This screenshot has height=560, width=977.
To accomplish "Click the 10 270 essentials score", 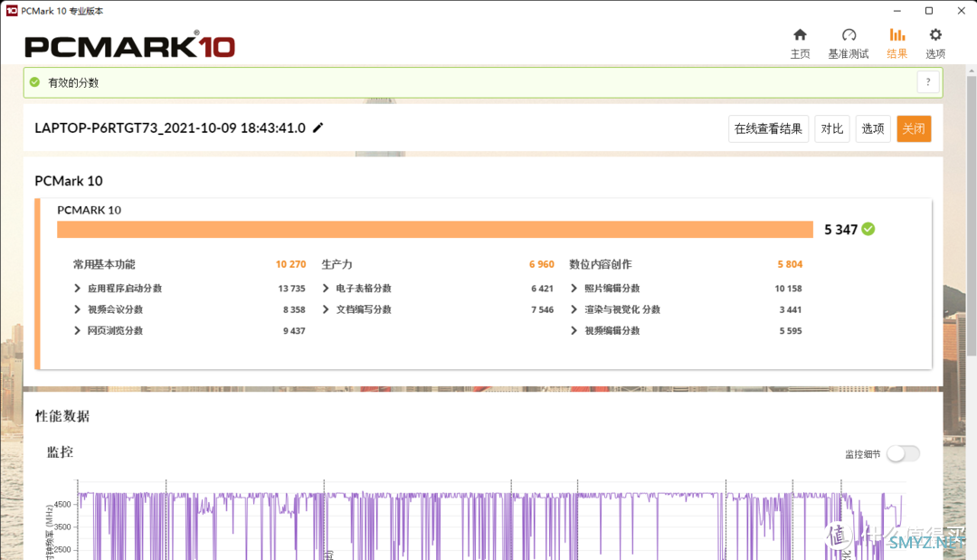I will click(290, 264).
